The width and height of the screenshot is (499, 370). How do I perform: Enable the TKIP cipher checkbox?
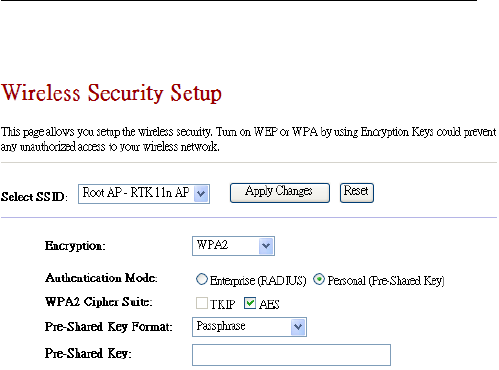pyautogui.click(x=202, y=303)
